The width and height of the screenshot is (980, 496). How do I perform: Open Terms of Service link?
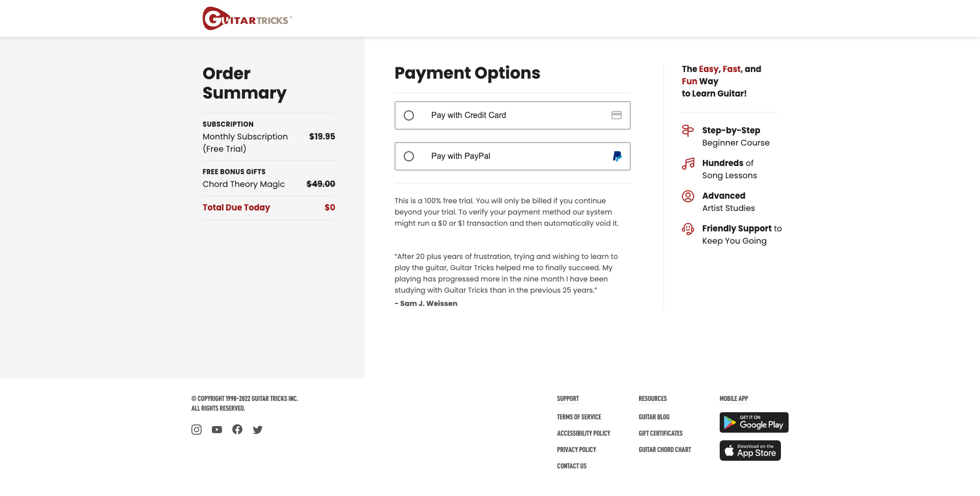coord(579,417)
